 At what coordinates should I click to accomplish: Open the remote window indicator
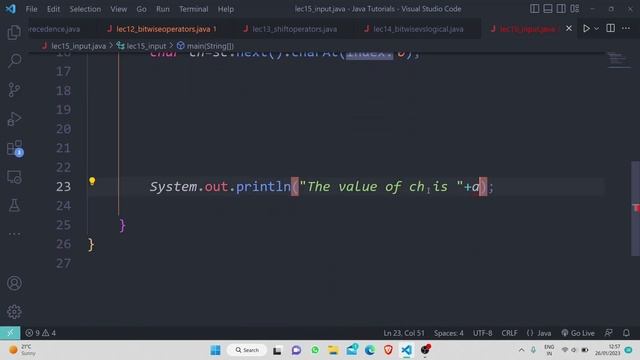pyautogui.click(x=10, y=333)
